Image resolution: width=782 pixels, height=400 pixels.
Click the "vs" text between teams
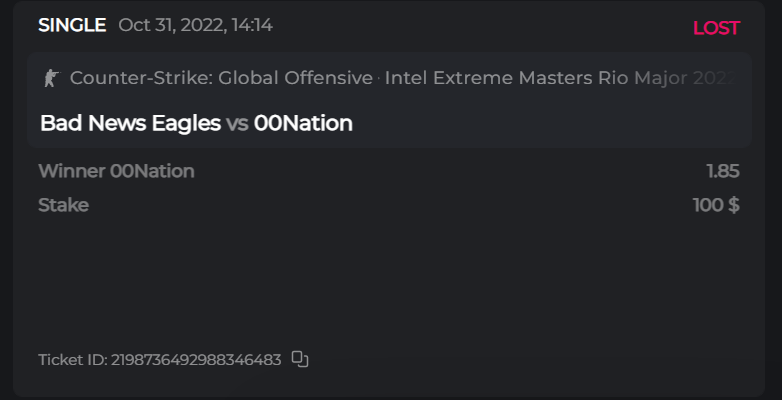[x=237, y=124]
